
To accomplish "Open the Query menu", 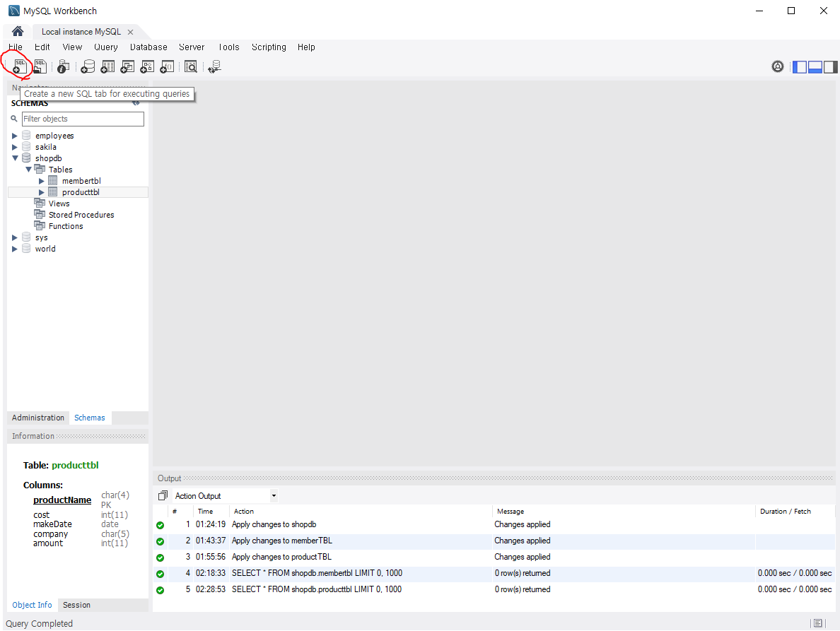I will [106, 47].
